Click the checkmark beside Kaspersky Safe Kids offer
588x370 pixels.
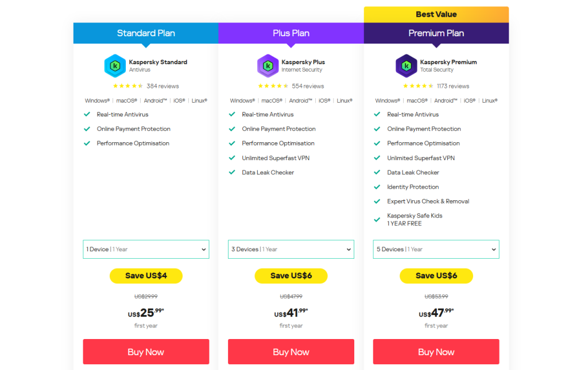(377, 218)
